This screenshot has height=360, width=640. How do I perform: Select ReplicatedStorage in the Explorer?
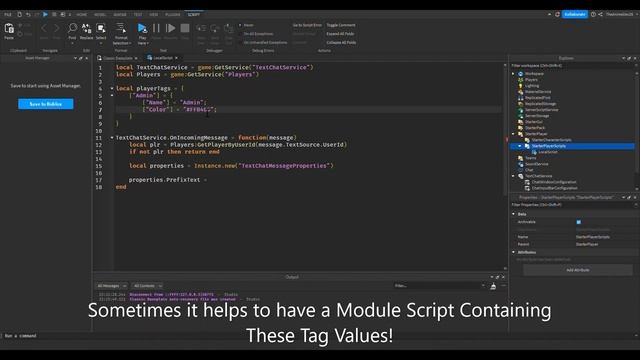point(540,104)
